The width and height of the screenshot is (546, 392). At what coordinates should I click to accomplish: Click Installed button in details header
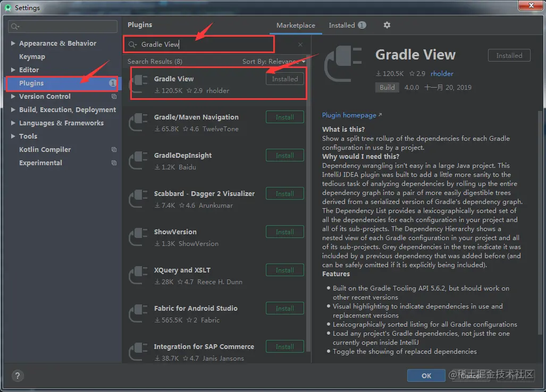click(509, 56)
